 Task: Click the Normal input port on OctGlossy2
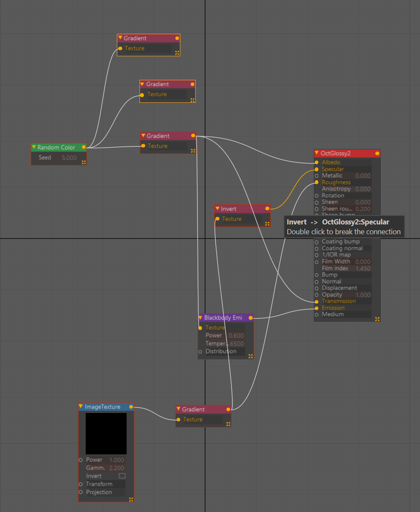point(316,282)
